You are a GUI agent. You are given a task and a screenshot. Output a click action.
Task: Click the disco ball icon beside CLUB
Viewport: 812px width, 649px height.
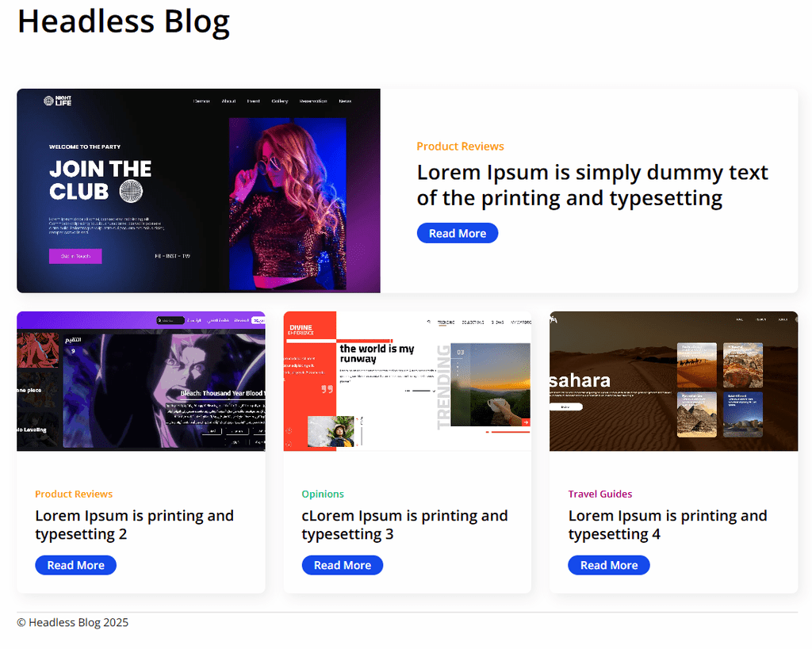coord(131,192)
